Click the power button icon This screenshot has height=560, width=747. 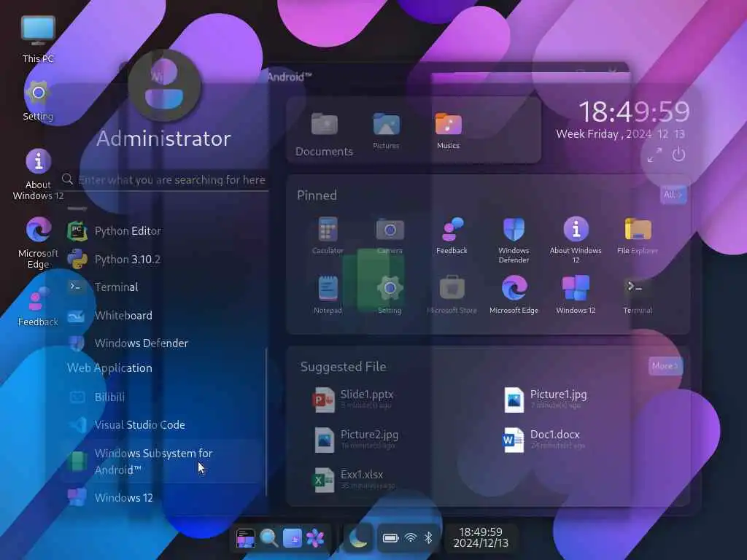(x=678, y=155)
